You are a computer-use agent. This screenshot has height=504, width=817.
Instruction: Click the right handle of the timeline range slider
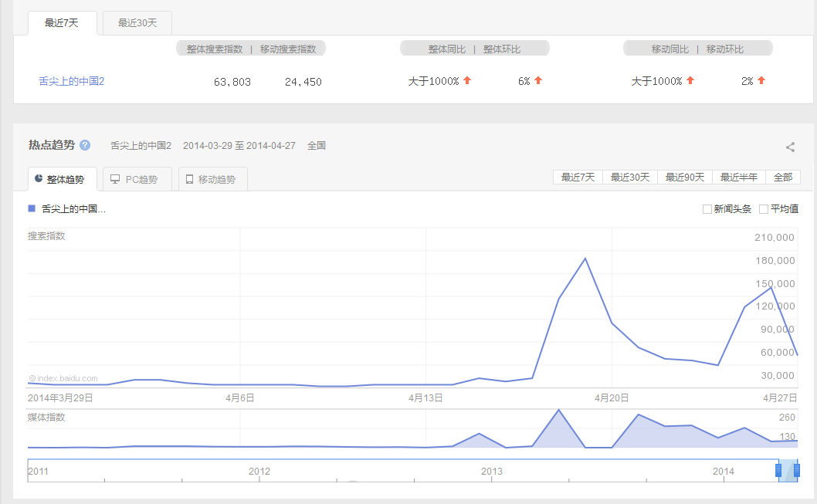pyautogui.click(x=797, y=471)
